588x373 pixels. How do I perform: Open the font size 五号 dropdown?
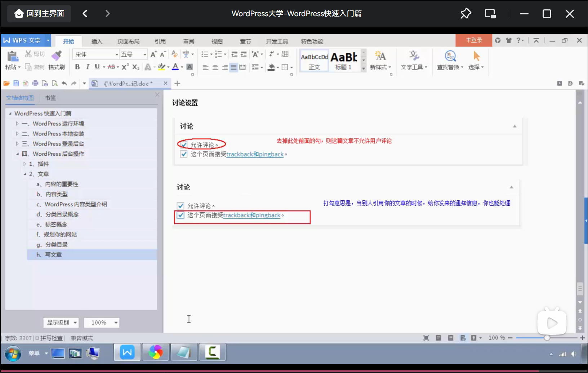tap(144, 54)
